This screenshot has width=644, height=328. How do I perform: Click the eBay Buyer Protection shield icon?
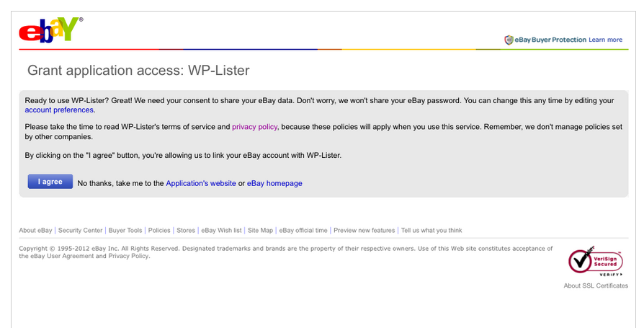tap(509, 40)
